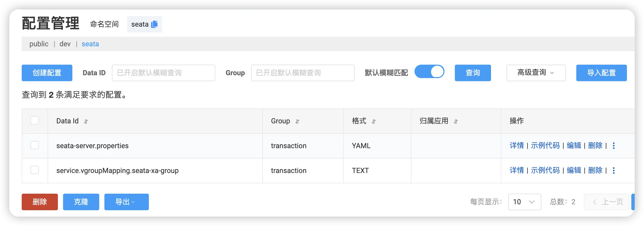Click sort icon beside 格式 column
Viewport: 644px width, 226px height.
pyautogui.click(x=374, y=121)
